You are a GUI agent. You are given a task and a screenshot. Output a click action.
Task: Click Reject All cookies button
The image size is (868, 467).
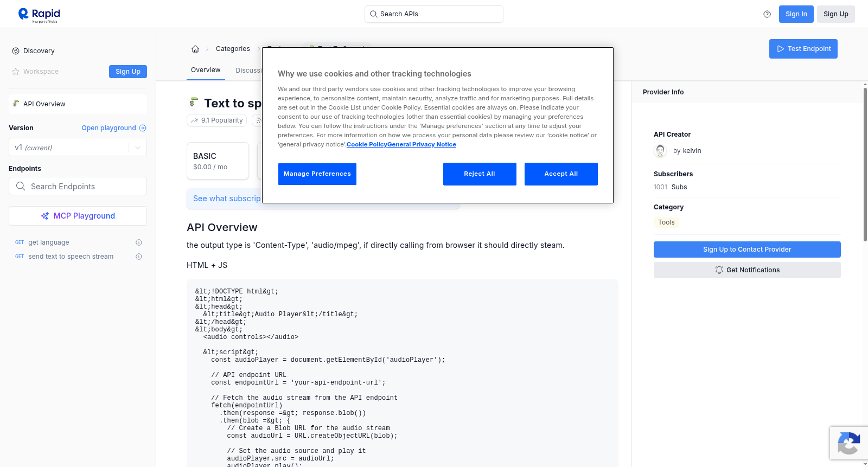(480, 174)
